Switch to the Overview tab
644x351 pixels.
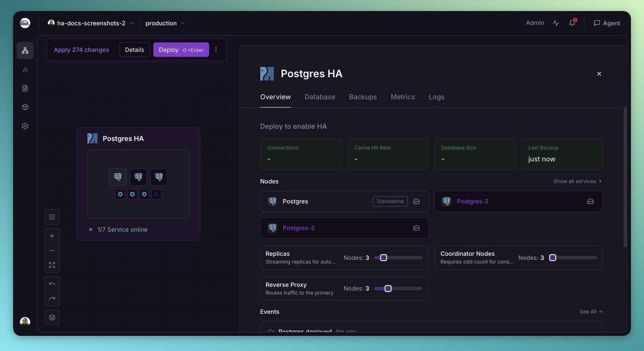[x=275, y=97]
